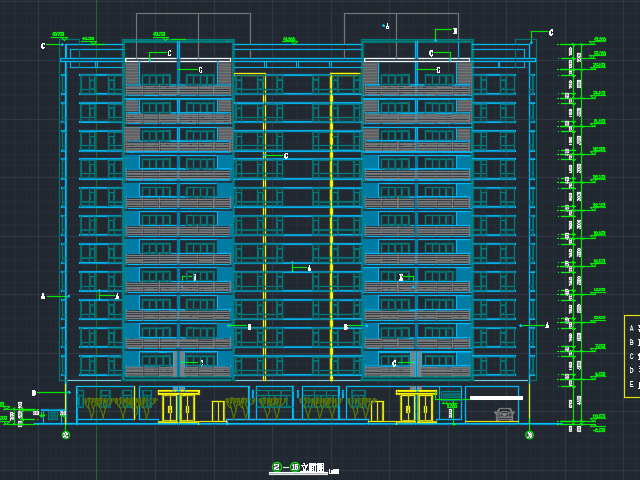Select legend row B in the yellow box
Image resolution: width=640 pixels, height=480 pixels.
634,342
